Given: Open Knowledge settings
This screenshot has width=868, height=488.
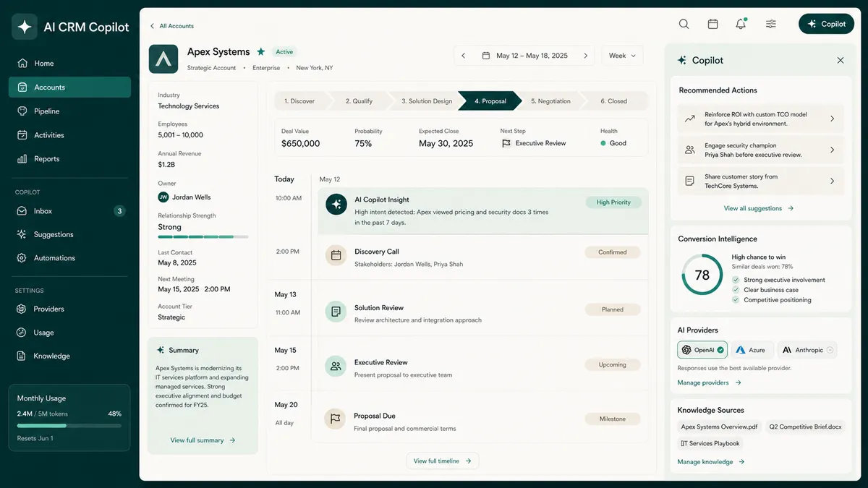Looking at the screenshot, I should 69,356.
